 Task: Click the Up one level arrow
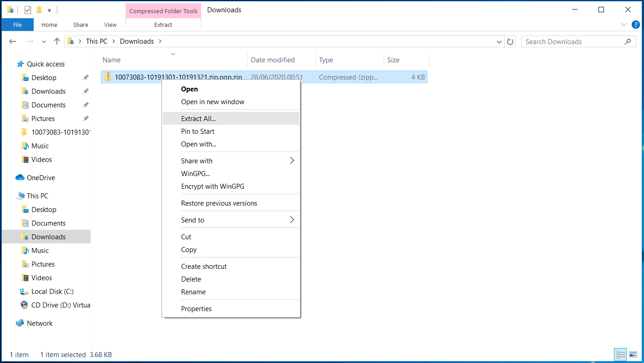coord(57,41)
